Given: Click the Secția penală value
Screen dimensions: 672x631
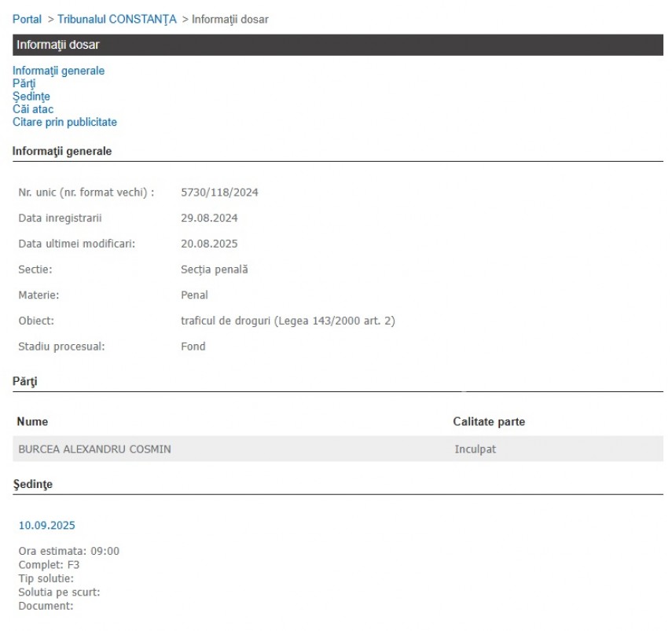Looking at the screenshot, I should 215,270.
